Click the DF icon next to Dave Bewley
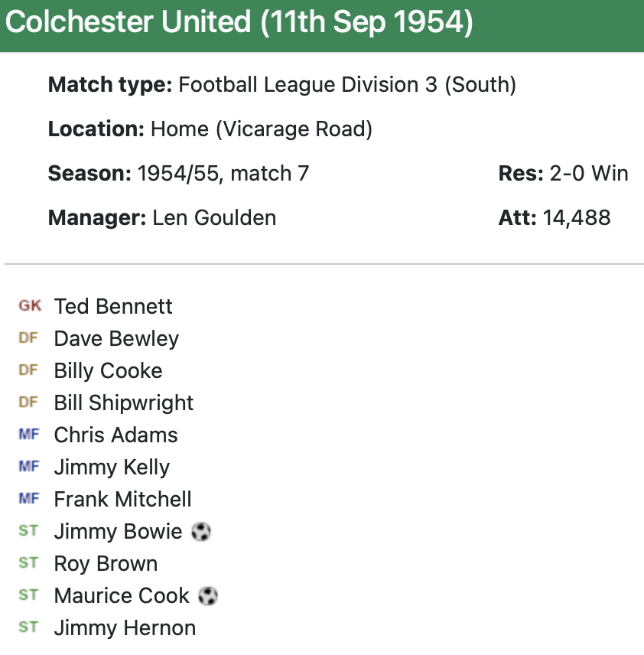This screenshot has width=644, height=655. pos(28,338)
